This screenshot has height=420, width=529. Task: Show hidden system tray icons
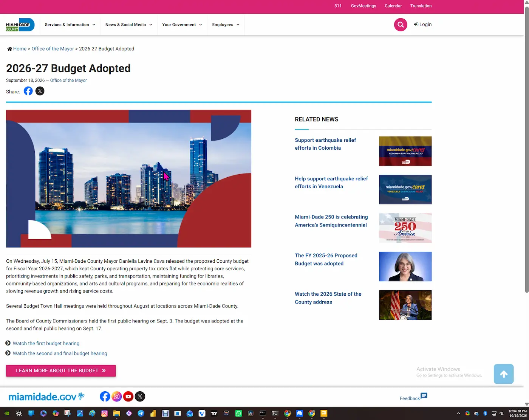(x=459, y=414)
